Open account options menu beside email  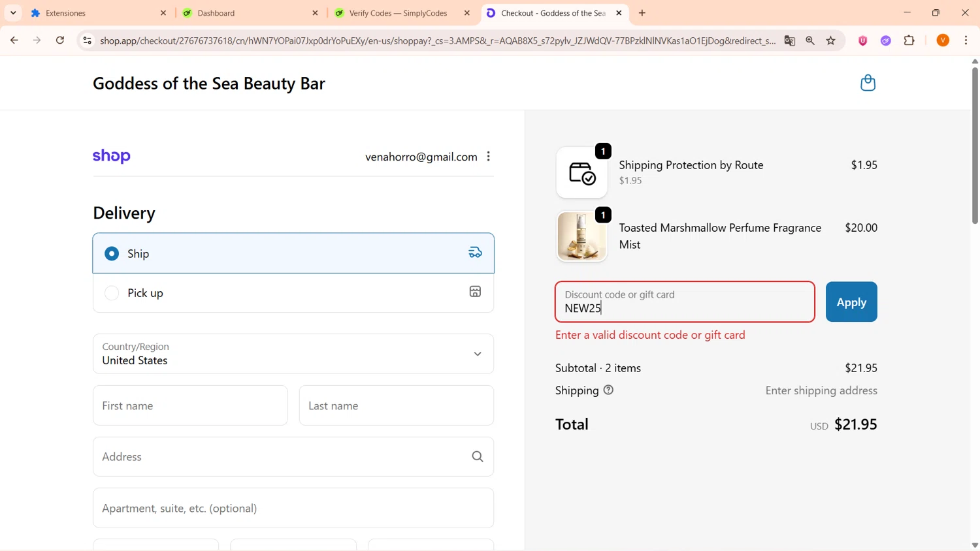tap(489, 157)
